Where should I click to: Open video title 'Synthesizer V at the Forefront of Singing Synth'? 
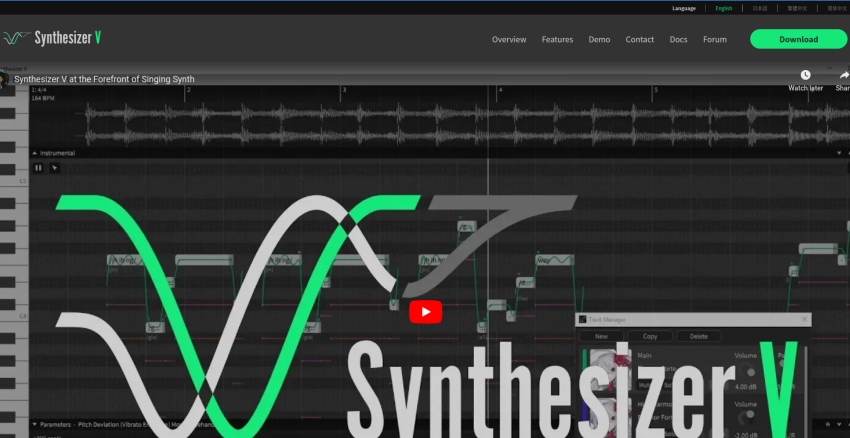pos(104,79)
